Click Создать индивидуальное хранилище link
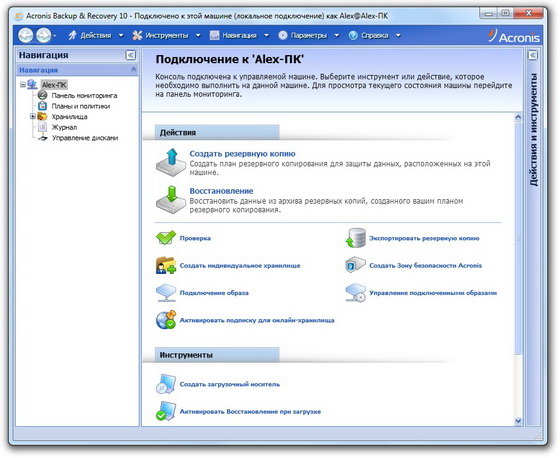 [x=240, y=265]
